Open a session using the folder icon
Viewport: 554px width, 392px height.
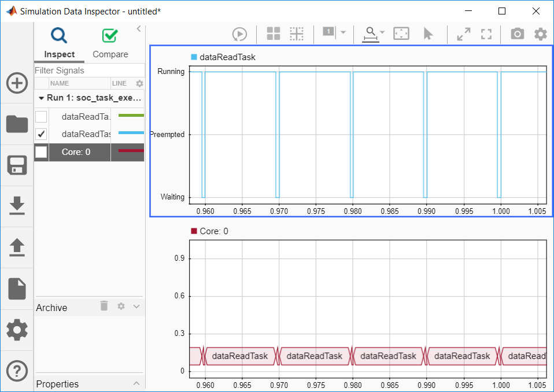pos(17,124)
